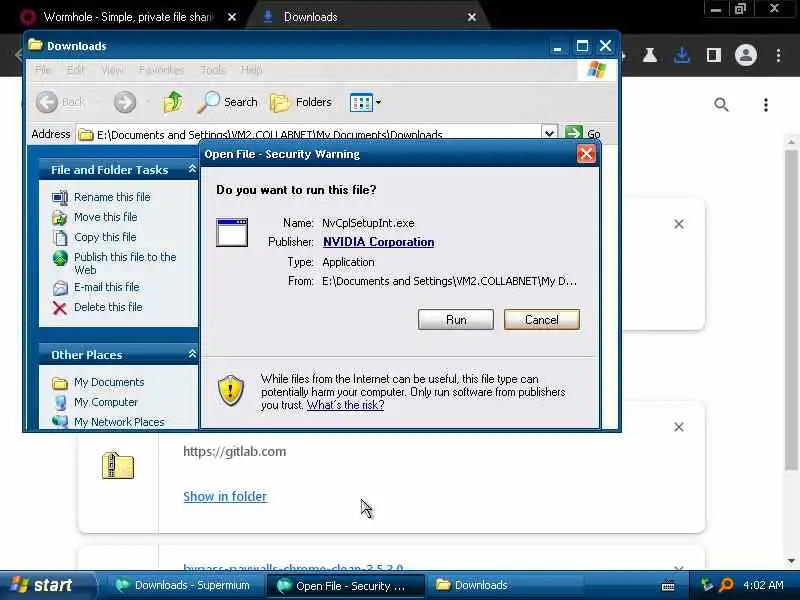The height and width of the screenshot is (600, 800).
Task: Close the Wormhole browser tab
Action: (x=232, y=17)
